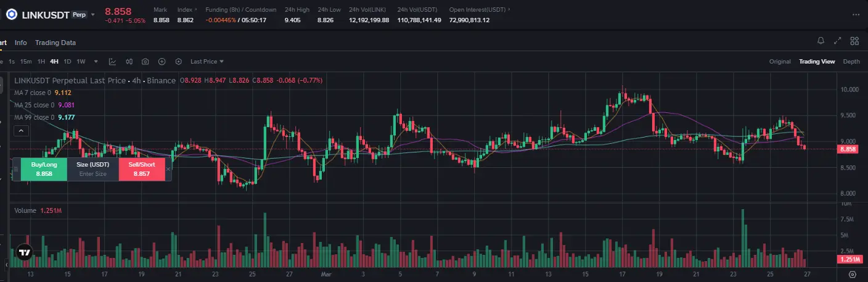Select the 1H time interval
The height and width of the screenshot is (282, 868).
[41, 62]
